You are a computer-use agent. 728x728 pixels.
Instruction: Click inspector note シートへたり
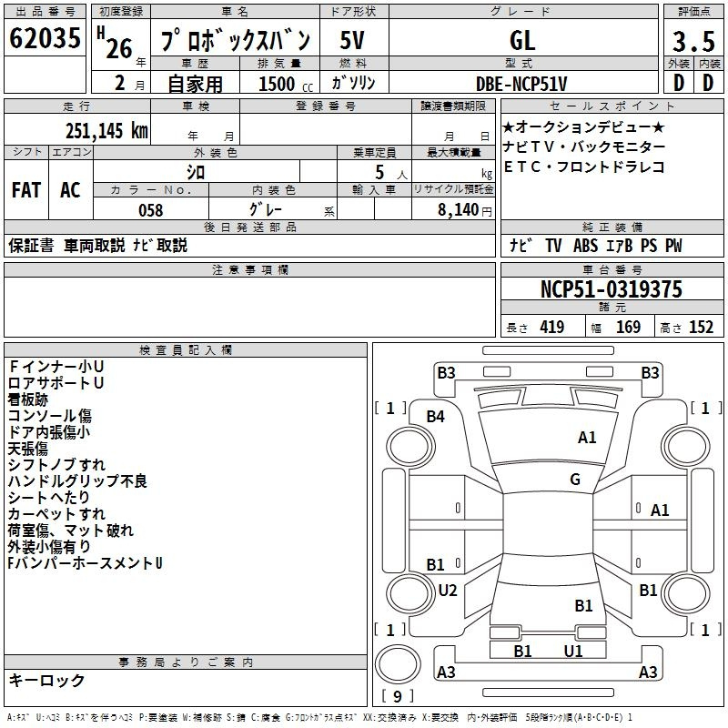(x=49, y=497)
